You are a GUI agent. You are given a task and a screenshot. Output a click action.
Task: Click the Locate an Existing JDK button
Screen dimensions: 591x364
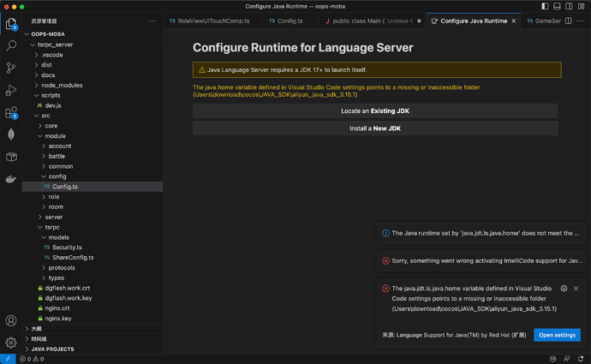[374, 110]
